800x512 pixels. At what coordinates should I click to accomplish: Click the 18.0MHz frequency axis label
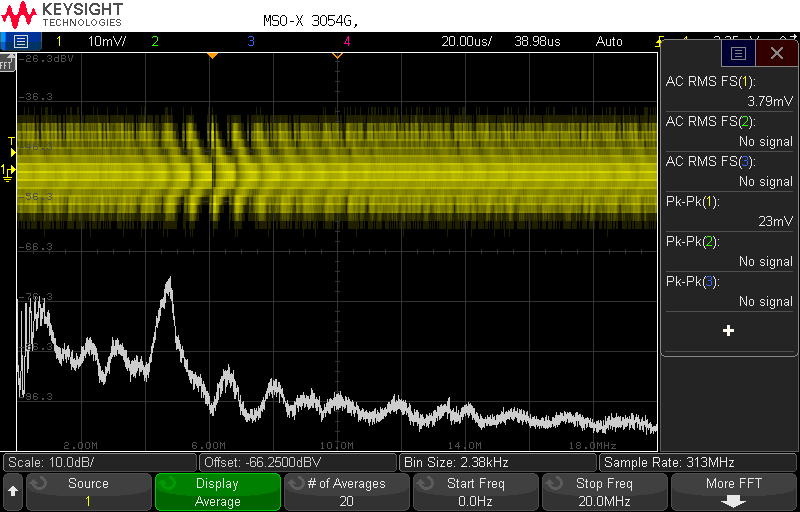pyautogui.click(x=593, y=445)
